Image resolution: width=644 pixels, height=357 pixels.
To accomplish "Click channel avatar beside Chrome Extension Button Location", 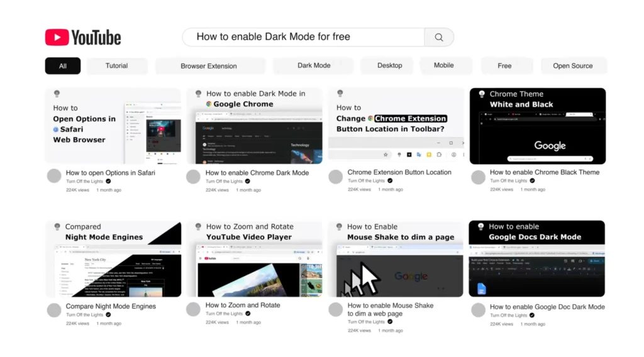I will [336, 177].
